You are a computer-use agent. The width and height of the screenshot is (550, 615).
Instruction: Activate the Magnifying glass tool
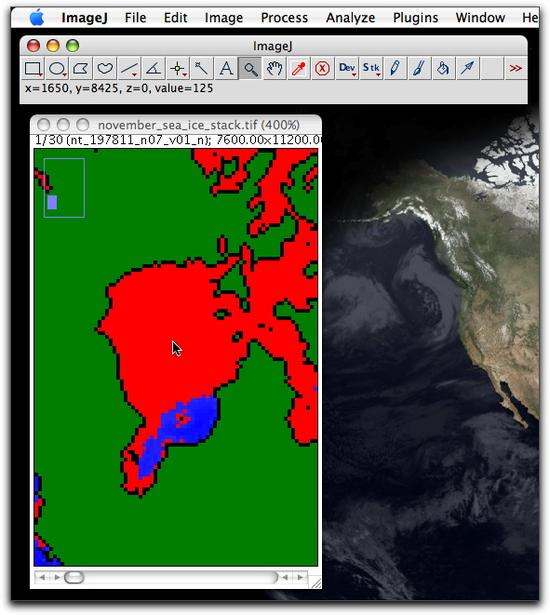pos(250,69)
